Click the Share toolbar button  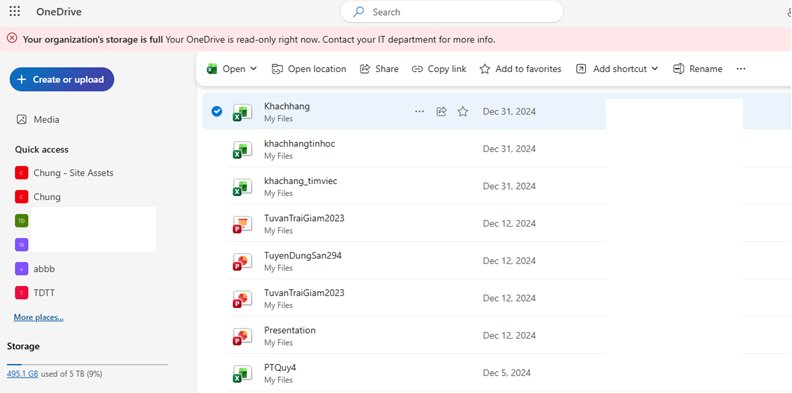click(379, 69)
